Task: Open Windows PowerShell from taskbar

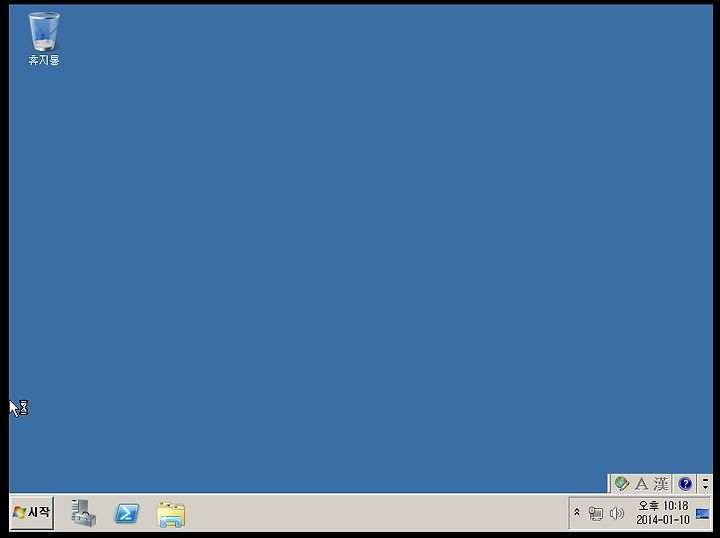Action: tap(127, 513)
